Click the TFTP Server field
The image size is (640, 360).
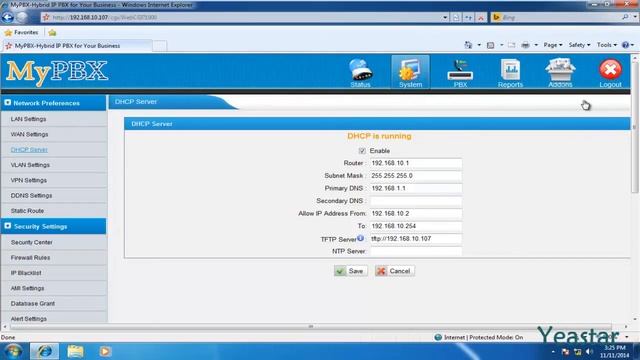click(416, 238)
